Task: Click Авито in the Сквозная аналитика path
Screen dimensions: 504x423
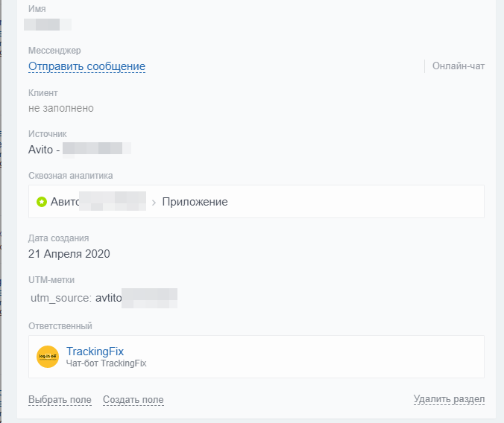Action: coord(63,202)
